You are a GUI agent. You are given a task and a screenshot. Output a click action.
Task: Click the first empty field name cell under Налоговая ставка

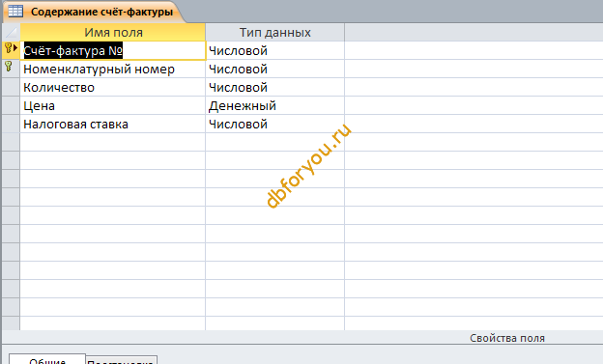[113, 142]
